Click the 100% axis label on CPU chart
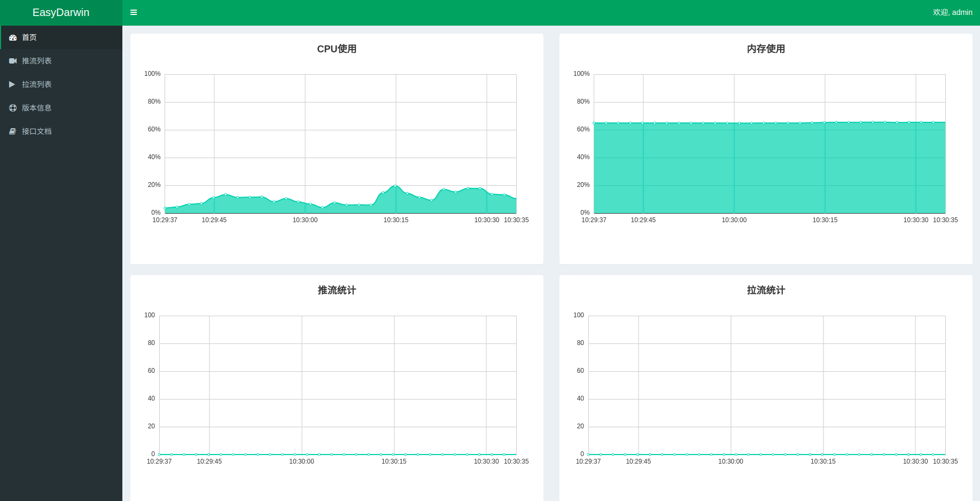980x501 pixels. 152,74
